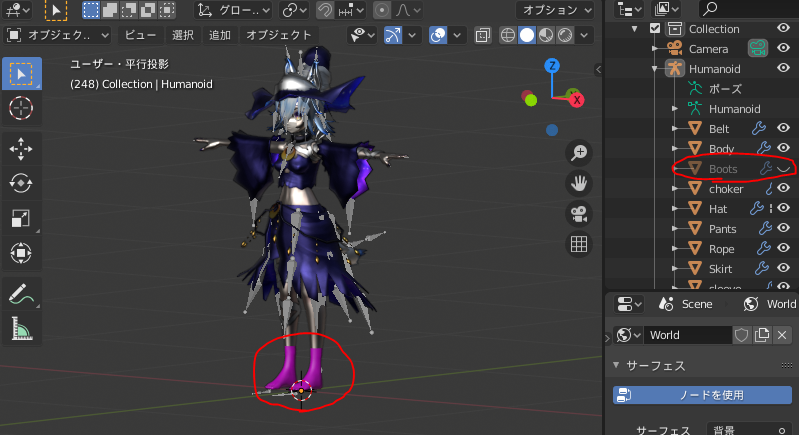Toggle camera view with the camera icon
Screen dimensions: 799x435
click(579, 213)
